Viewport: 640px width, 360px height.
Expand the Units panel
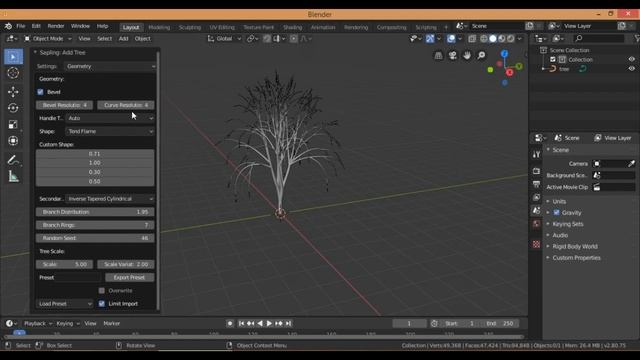coord(559,201)
